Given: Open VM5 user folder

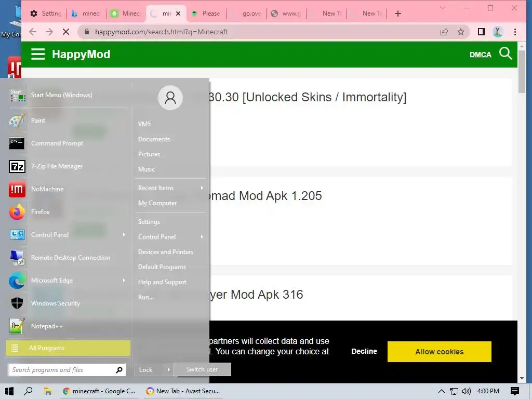Looking at the screenshot, I should (x=144, y=124).
